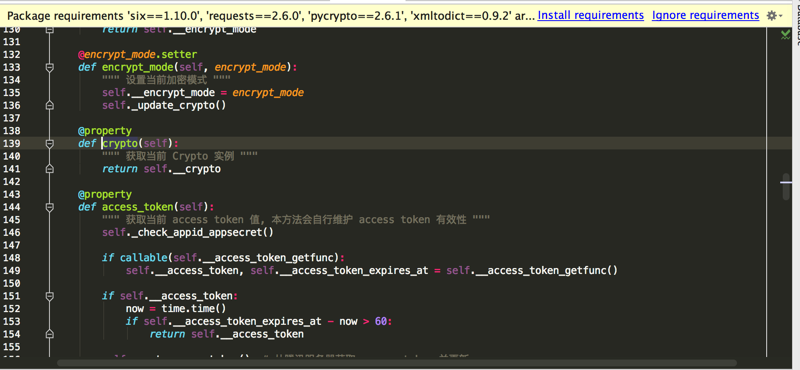Screen dimensions: 800x370
Task: Click self.__access_token_getfunc() call on line 149
Action: point(532,270)
